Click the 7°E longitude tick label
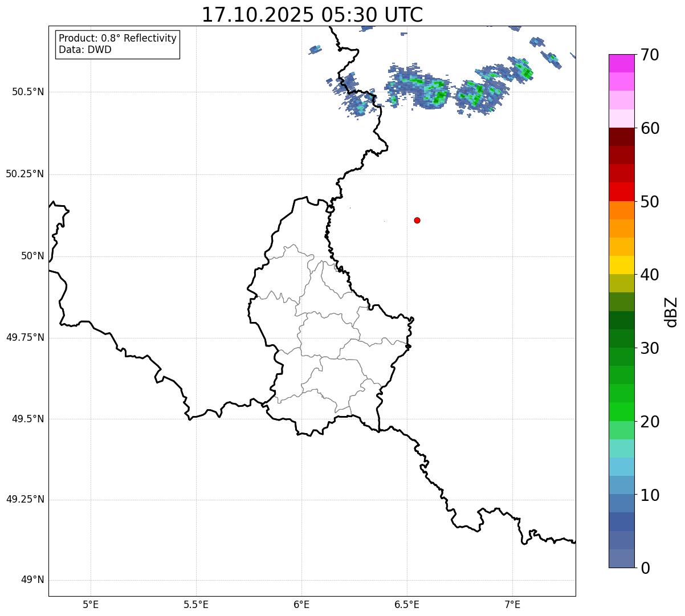The height and width of the screenshot is (616, 685). pyautogui.click(x=512, y=604)
